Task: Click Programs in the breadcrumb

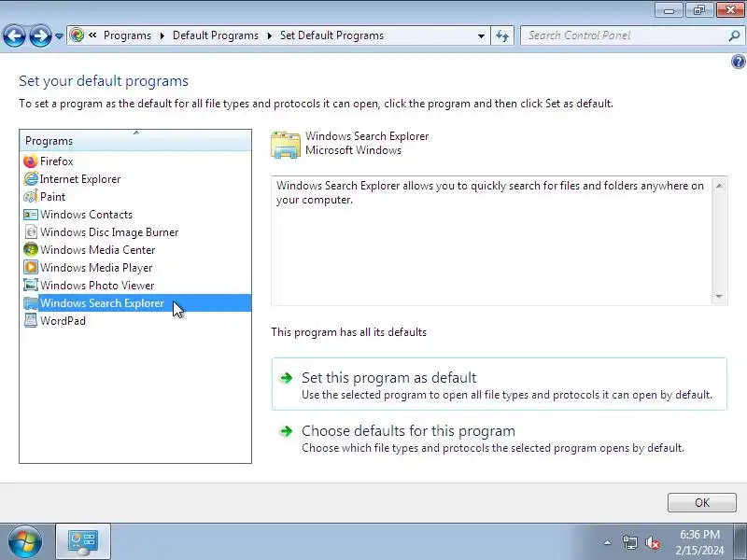Action: (x=127, y=35)
